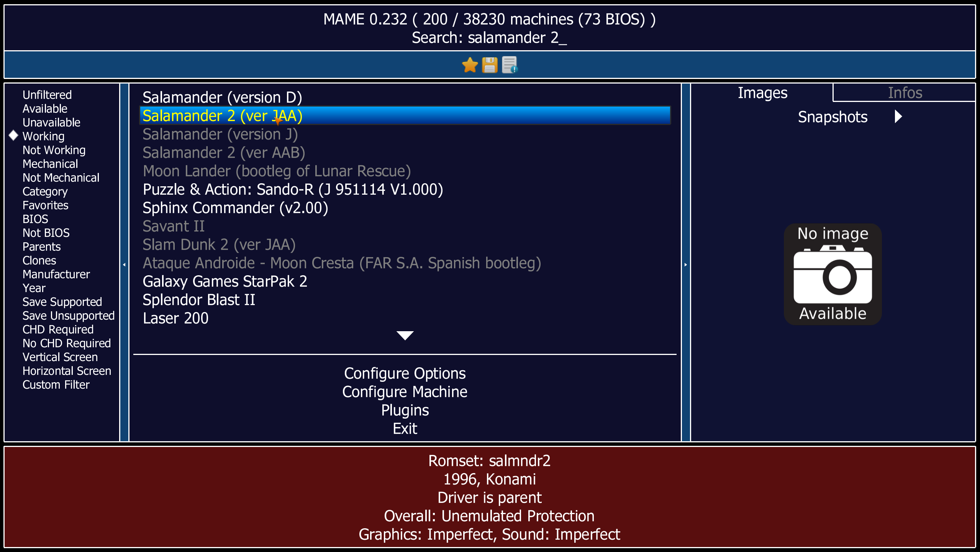Select the Available filter

pos(45,108)
